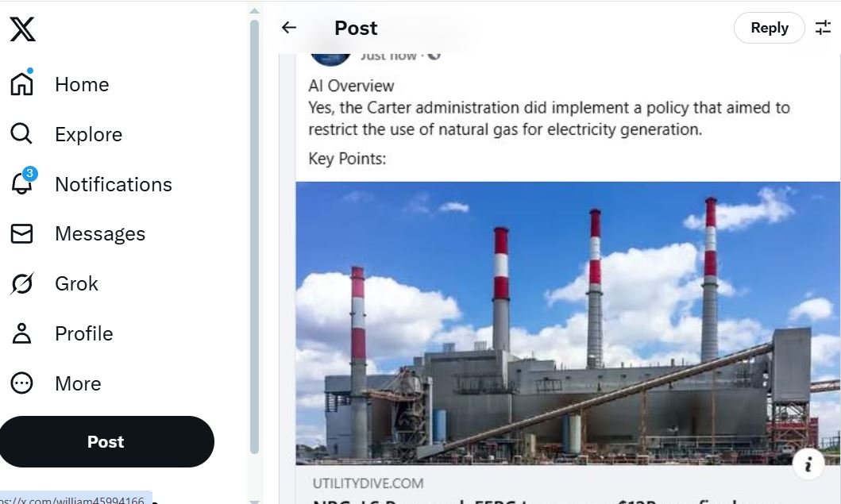Viewport: 841px width, 504px height.
Task: Go back using the arrow icon
Action: 289,28
